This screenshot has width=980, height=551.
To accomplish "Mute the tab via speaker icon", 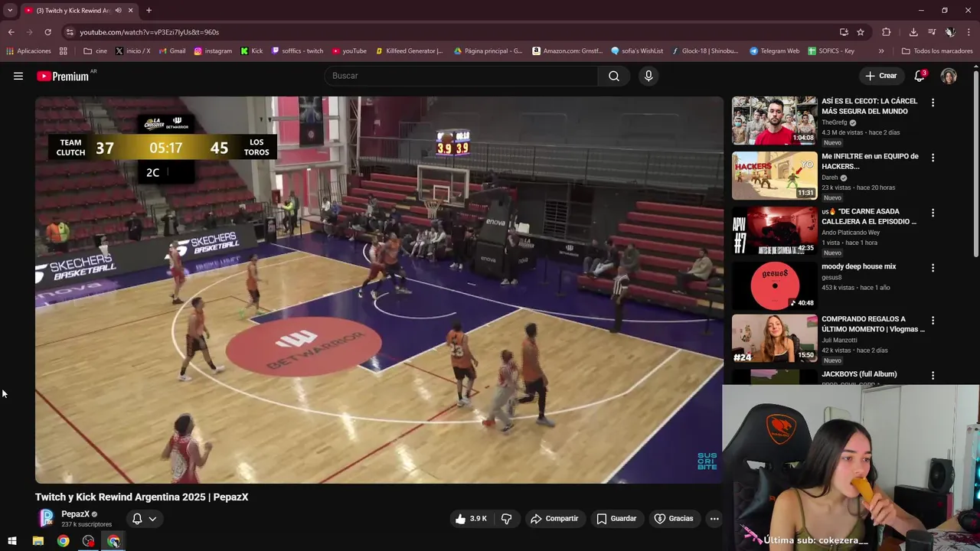I will click(118, 11).
